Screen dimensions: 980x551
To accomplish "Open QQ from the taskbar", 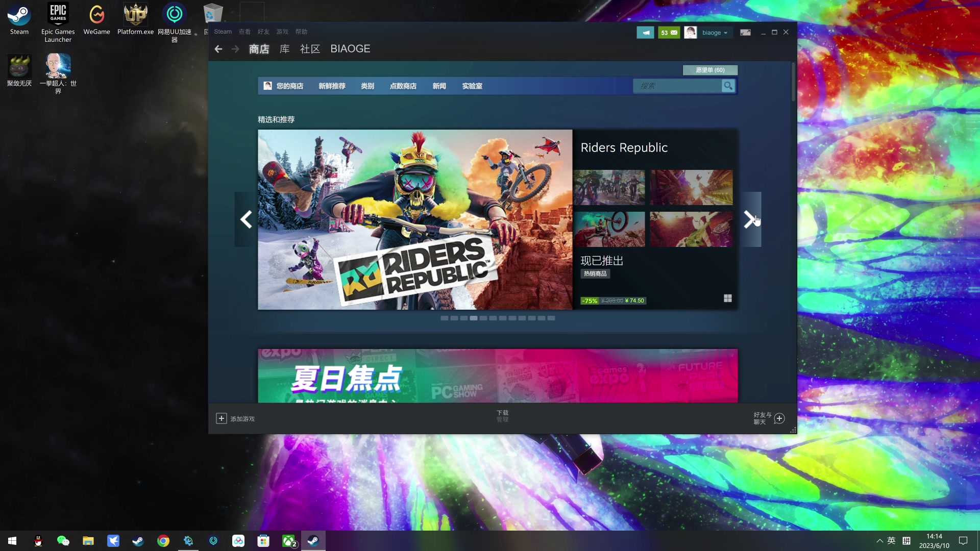I will [x=38, y=541].
